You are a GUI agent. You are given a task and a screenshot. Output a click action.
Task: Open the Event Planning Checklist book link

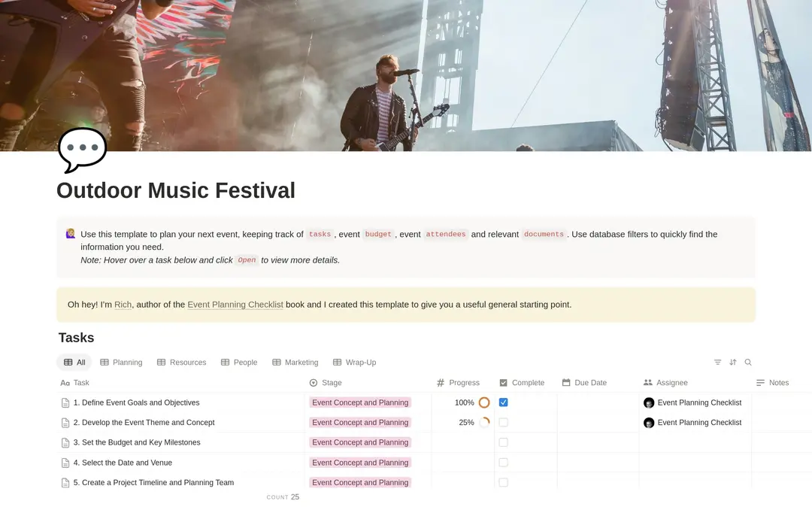(x=235, y=305)
